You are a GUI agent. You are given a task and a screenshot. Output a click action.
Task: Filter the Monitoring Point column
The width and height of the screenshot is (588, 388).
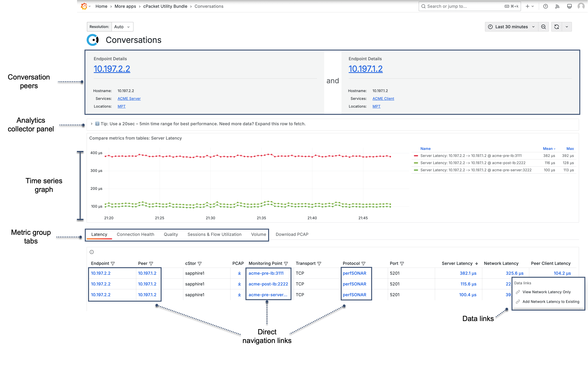coord(286,263)
